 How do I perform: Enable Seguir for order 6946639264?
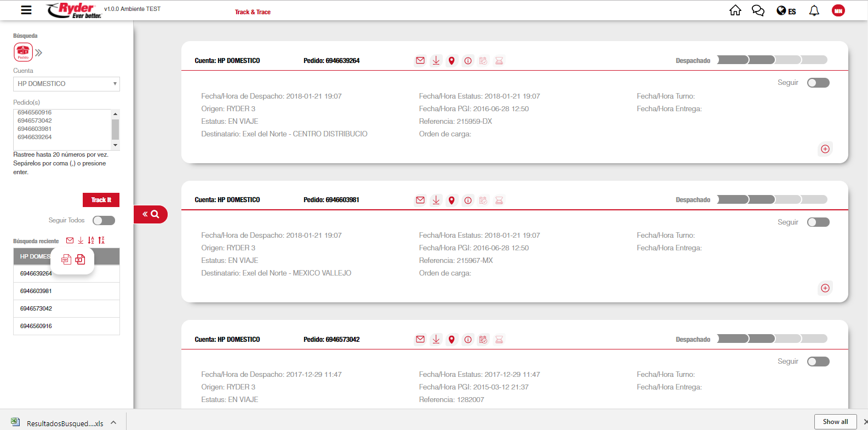(818, 83)
